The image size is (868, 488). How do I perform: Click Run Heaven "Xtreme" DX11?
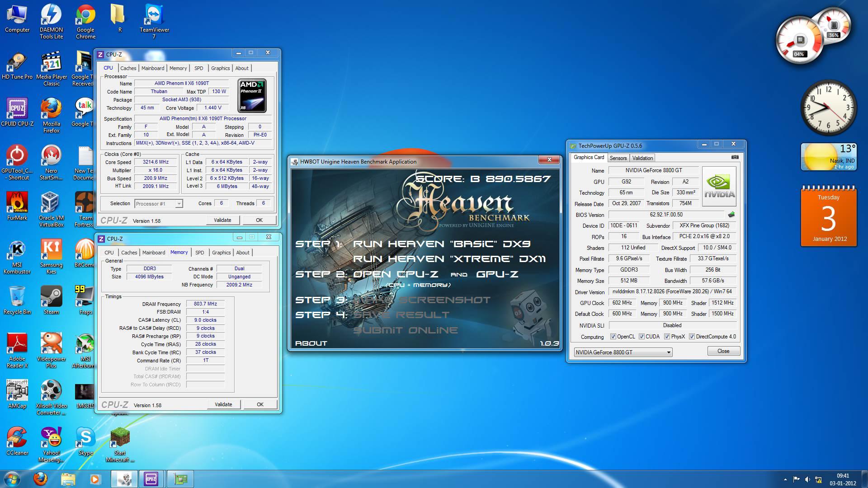(x=449, y=259)
